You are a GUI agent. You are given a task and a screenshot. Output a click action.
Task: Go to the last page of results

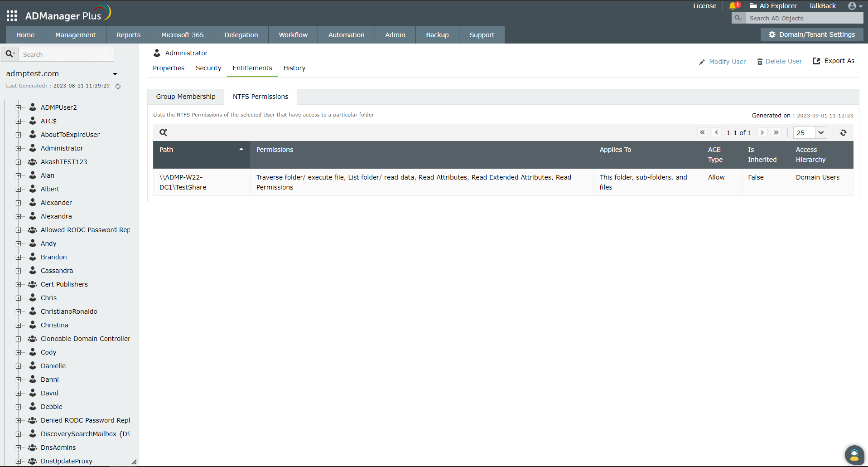776,132
